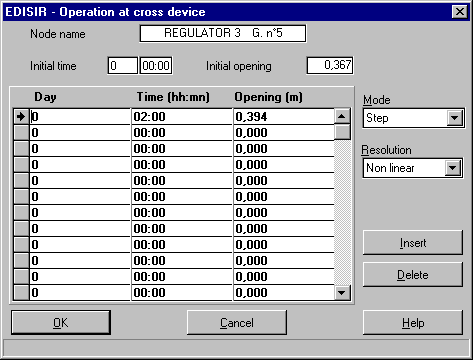The width and height of the screenshot is (473, 360).
Task: Click the Initial time day field
Action: [122, 65]
